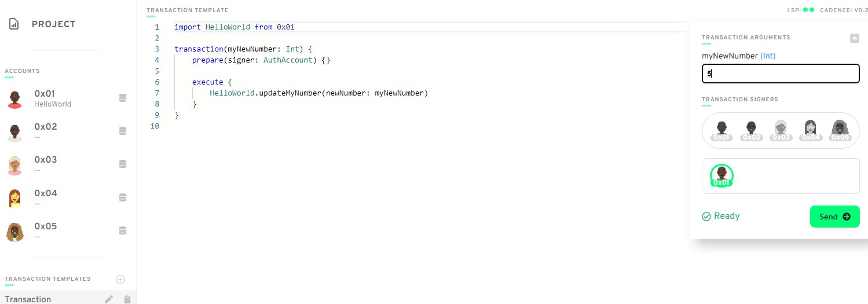Screen dimensions: 868x304
Task: Toggle signer 0x01 in signers list
Action: click(x=721, y=131)
